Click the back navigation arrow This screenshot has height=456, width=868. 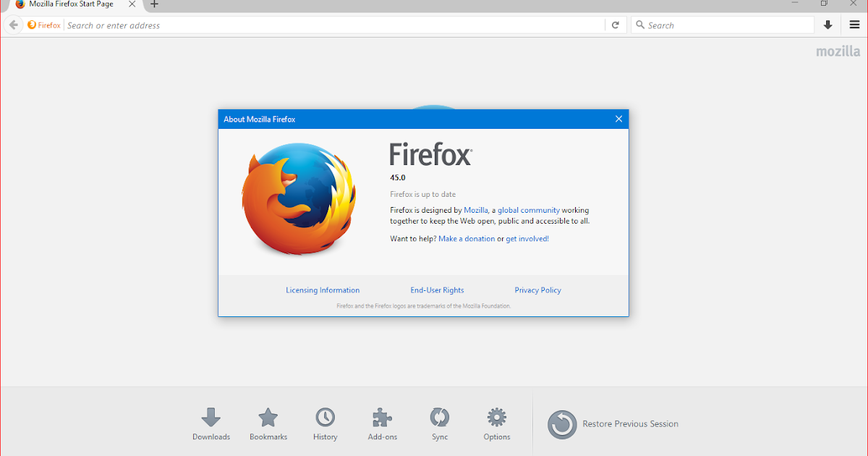point(12,24)
